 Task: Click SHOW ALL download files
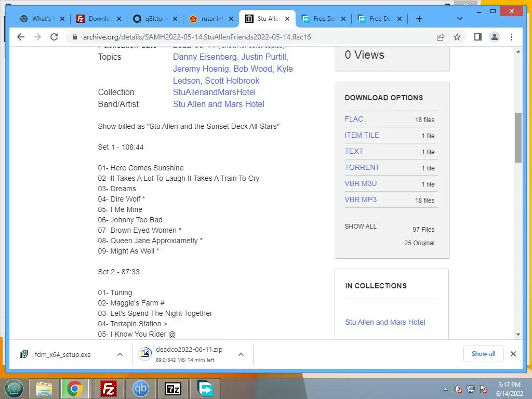pyautogui.click(x=361, y=227)
